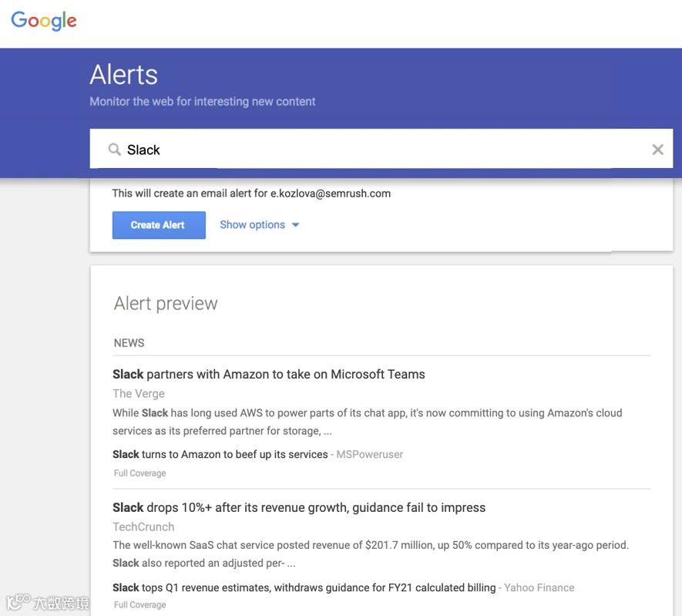The width and height of the screenshot is (682, 616).
Task: Click the search magnifier icon
Action: coord(114,150)
